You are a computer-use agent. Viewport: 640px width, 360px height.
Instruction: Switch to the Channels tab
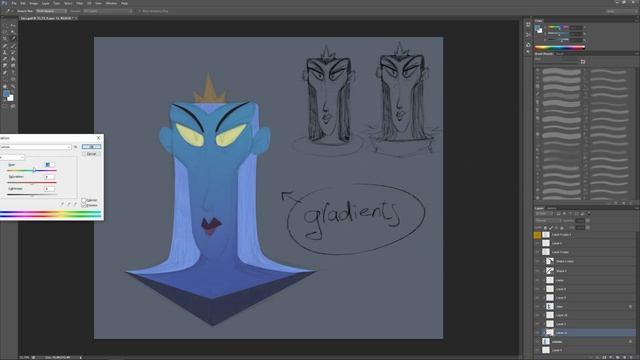(x=551, y=208)
